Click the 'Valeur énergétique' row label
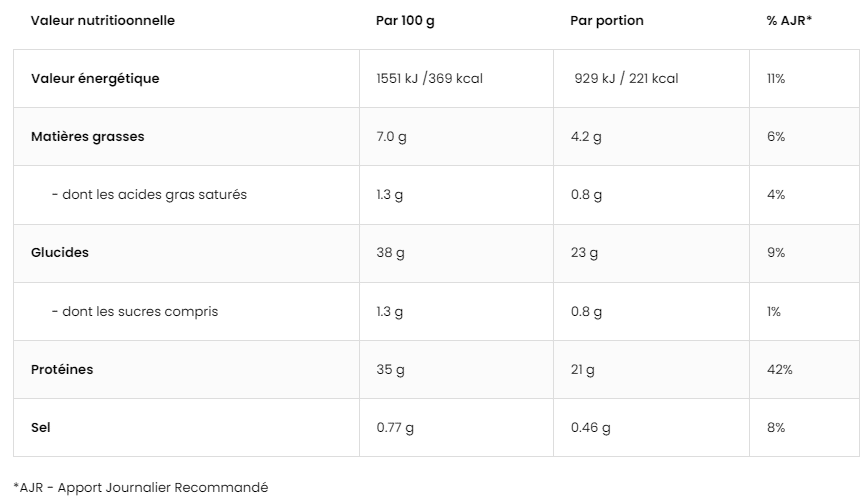Viewport: 868px width, 498px height. point(95,79)
